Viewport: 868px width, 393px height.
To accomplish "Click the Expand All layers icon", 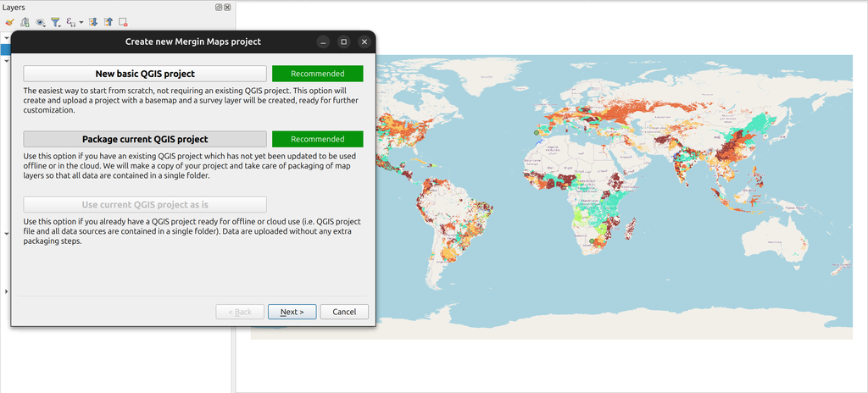I will point(93,22).
